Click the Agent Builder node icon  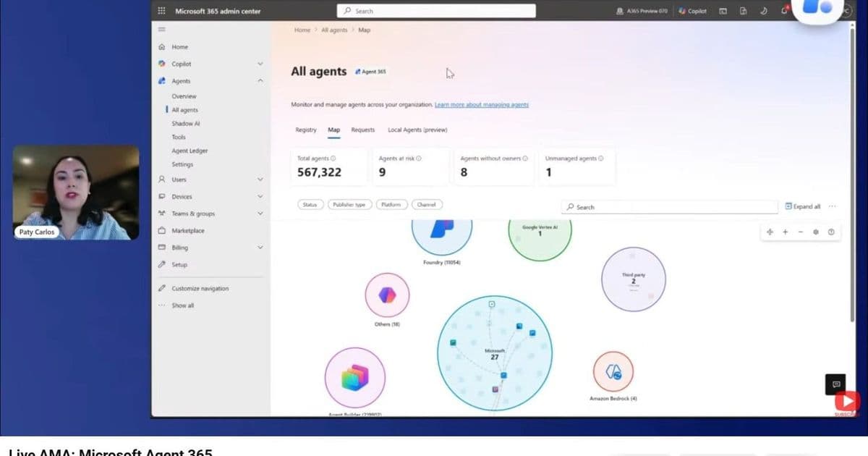(x=355, y=377)
